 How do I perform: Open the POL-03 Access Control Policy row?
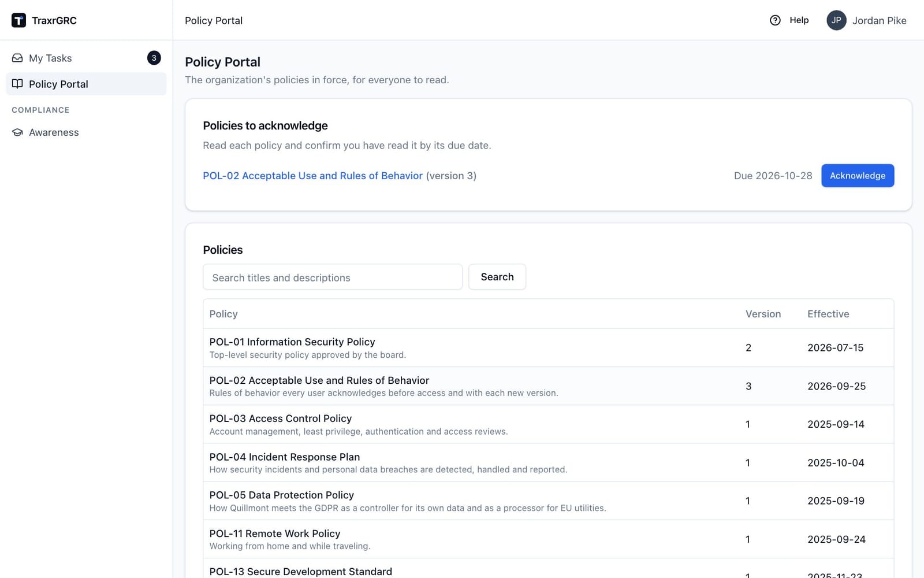[549, 424]
